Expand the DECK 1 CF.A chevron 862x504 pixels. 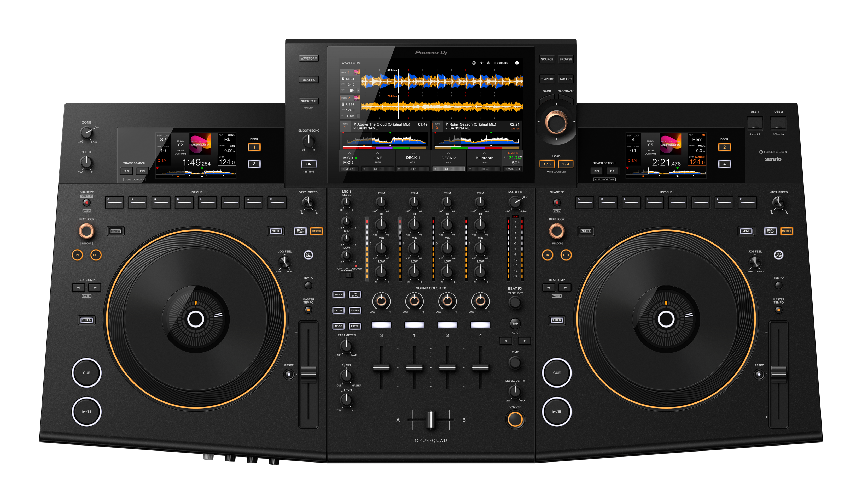413,153
